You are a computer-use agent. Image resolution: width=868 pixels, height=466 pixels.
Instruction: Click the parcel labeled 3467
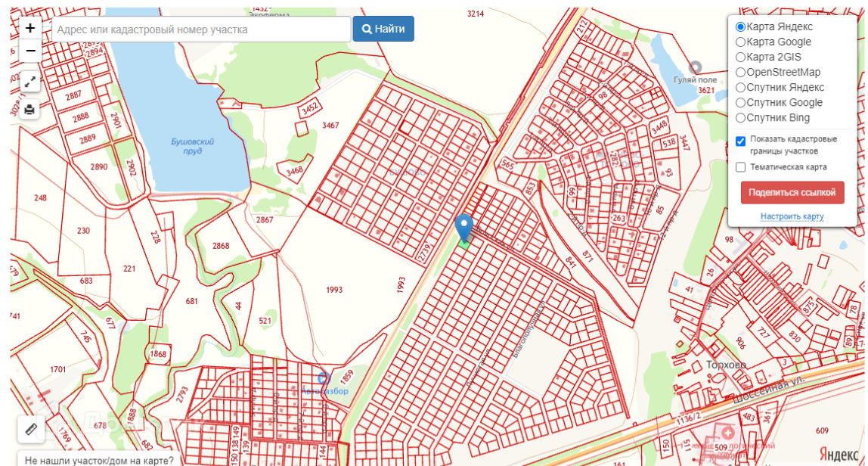(330, 126)
